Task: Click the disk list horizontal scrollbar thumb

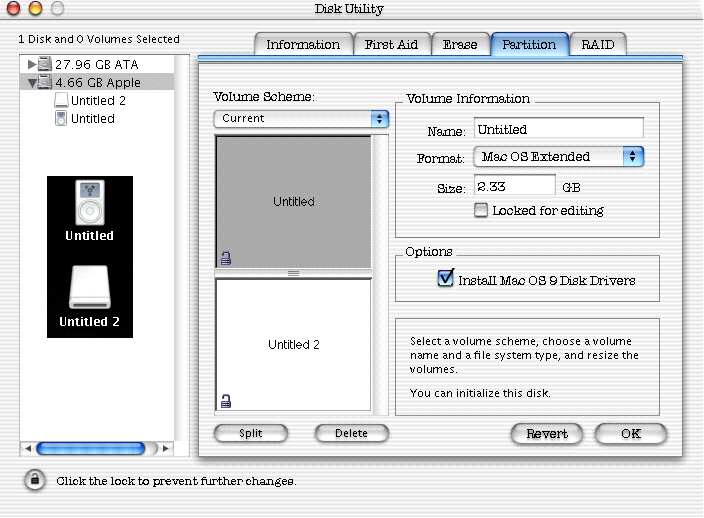Action: coord(91,448)
